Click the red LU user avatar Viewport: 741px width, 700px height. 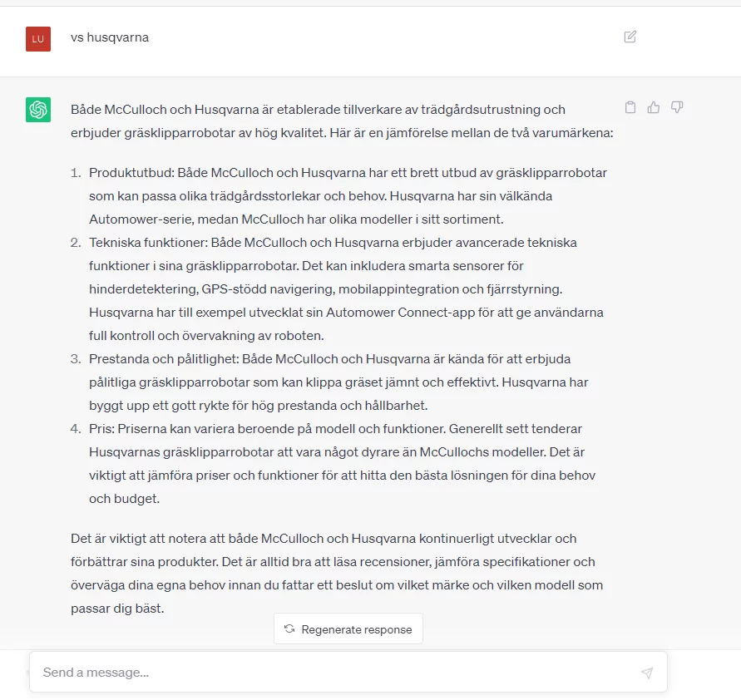[x=38, y=38]
